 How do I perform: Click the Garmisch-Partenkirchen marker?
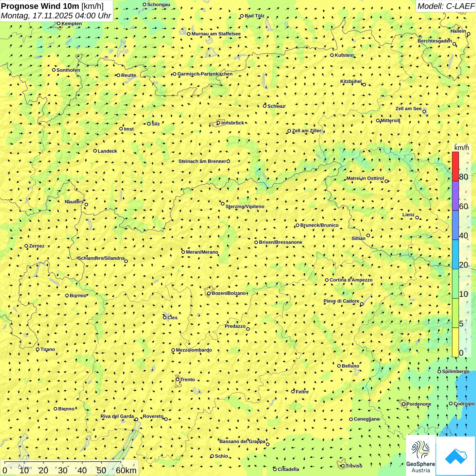174,74
